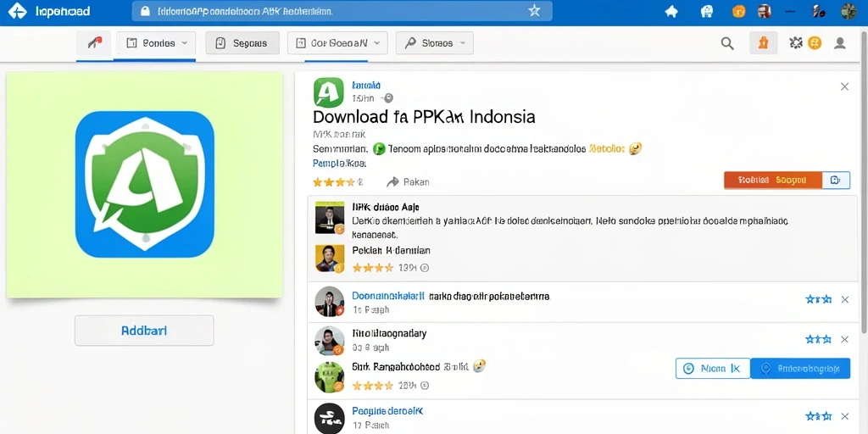Click the emoji after orange description text

[636, 148]
